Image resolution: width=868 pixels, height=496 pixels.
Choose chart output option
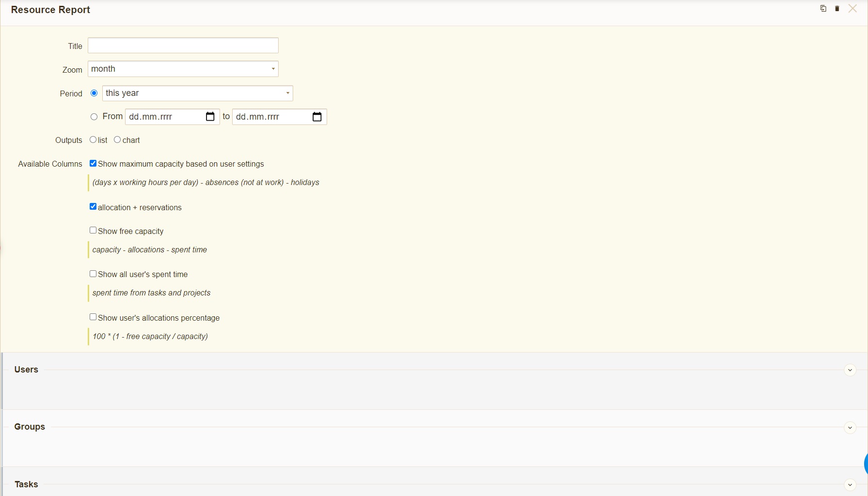click(x=117, y=139)
